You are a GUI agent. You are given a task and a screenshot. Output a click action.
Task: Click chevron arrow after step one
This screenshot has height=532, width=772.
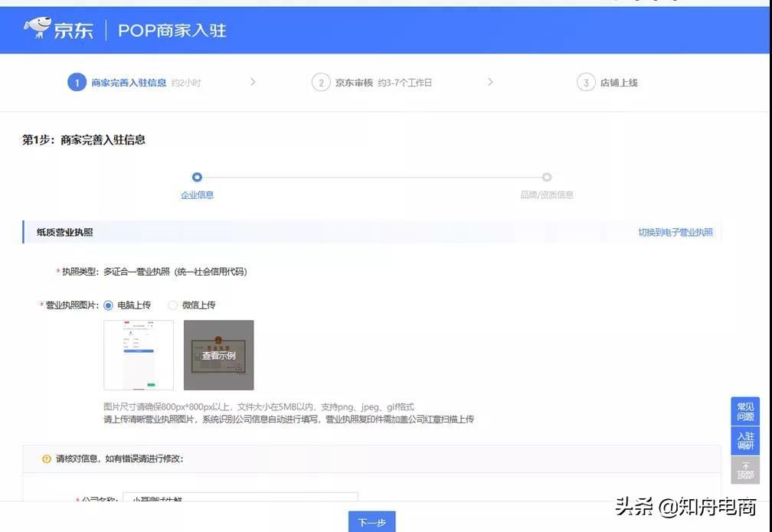[253, 82]
